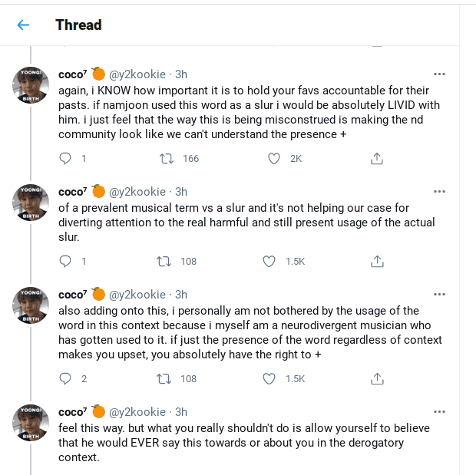The image size is (476, 475).
Task: Click the profile avatar on the first tweet
Action: [x=31, y=85]
